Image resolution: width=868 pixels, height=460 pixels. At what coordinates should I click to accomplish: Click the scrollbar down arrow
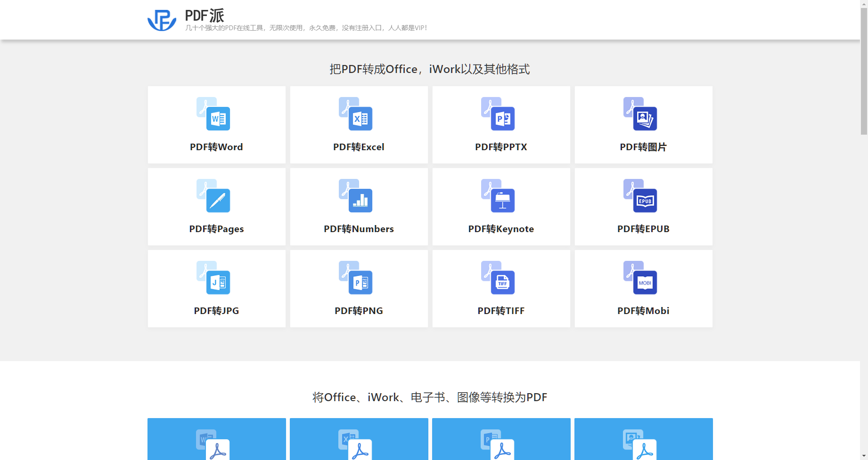click(x=864, y=456)
